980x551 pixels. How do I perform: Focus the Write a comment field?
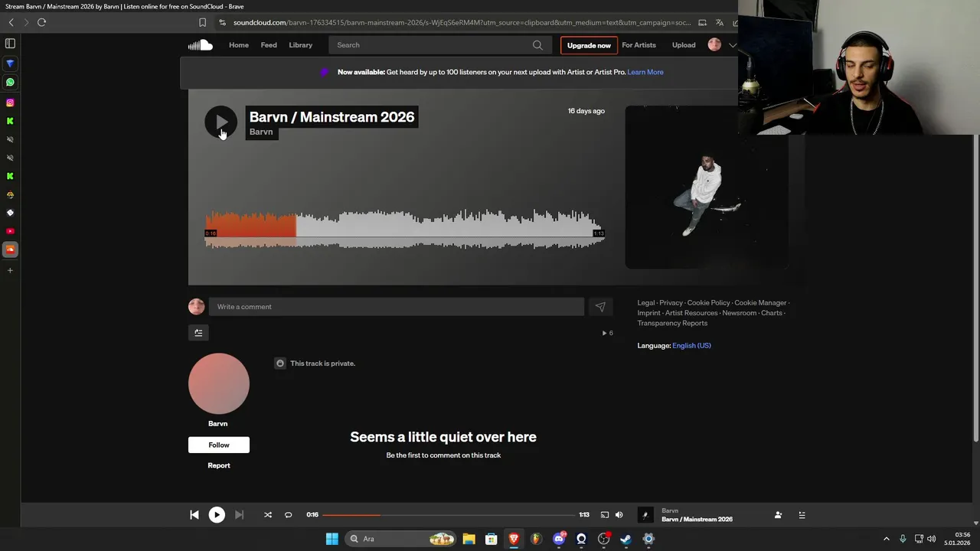click(x=397, y=307)
